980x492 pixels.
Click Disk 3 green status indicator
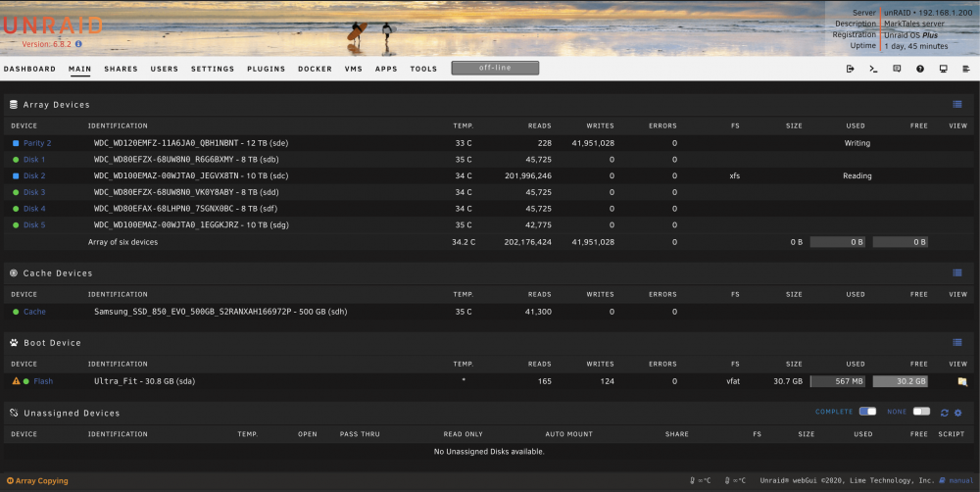16,192
